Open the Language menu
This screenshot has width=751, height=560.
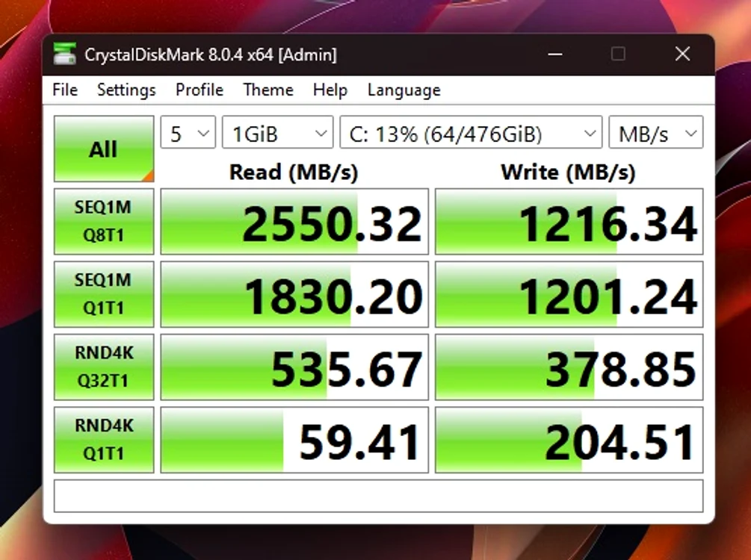click(404, 90)
